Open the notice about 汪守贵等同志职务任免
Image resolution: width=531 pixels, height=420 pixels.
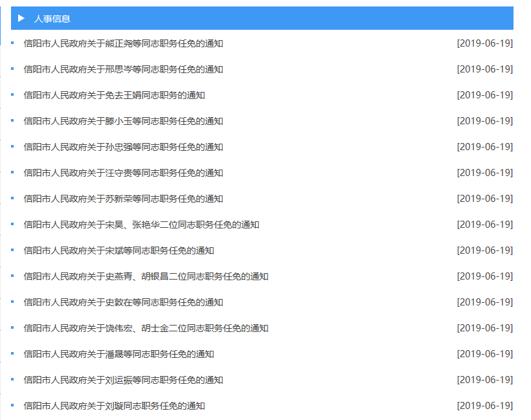click(x=123, y=173)
